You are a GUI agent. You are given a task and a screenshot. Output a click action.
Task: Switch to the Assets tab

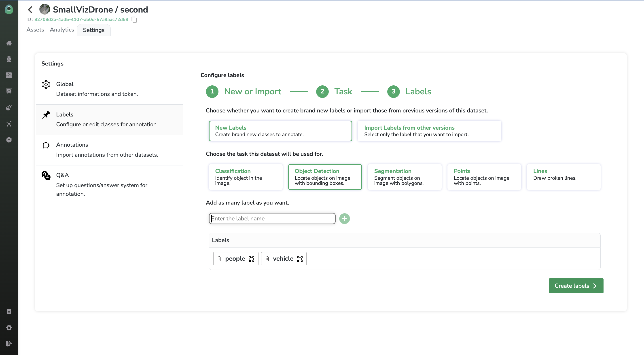pyautogui.click(x=35, y=30)
